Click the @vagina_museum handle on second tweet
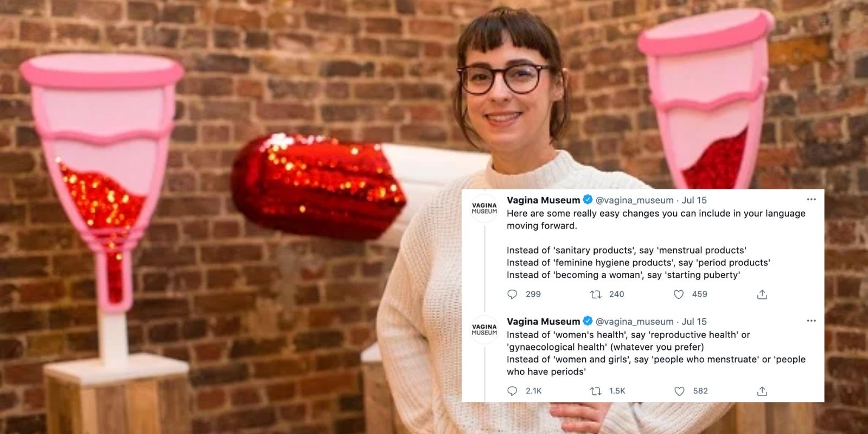The width and height of the screenshot is (868, 434). click(634, 322)
